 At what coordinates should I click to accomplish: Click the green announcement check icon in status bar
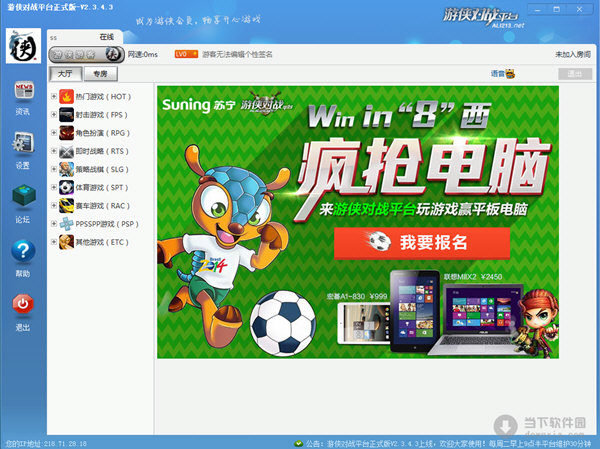click(x=298, y=444)
